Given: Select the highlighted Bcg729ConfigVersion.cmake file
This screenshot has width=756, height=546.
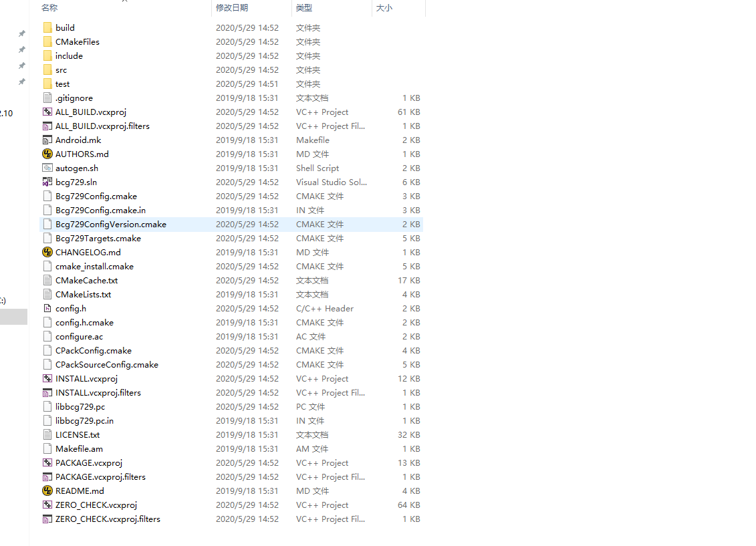Looking at the screenshot, I should tap(110, 224).
